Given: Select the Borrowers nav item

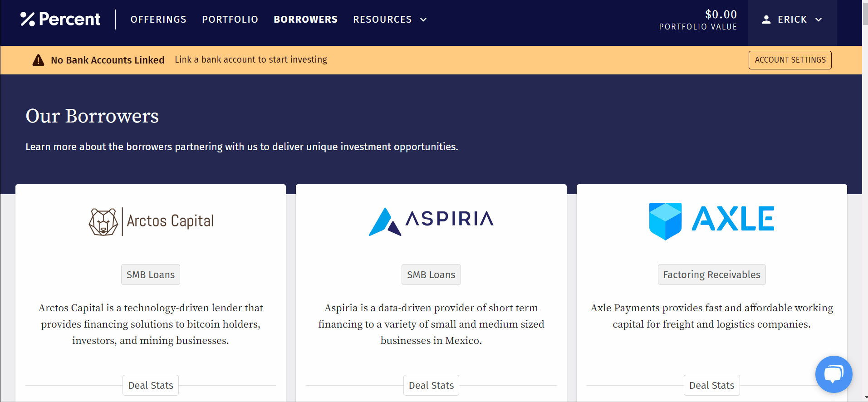Looking at the screenshot, I should click(305, 20).
